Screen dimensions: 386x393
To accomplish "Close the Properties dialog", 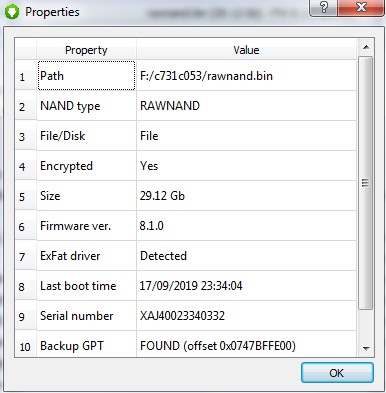I will click(x=361, y=7).
